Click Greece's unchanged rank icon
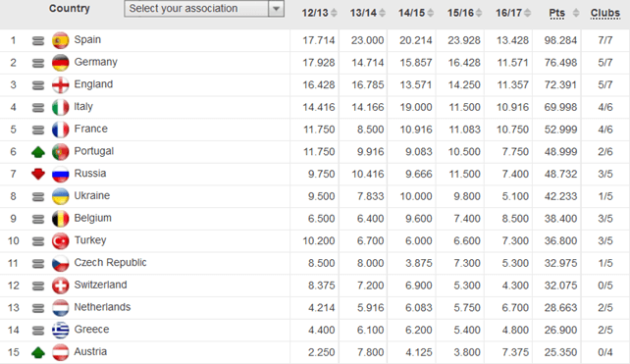Screen dimensions: 630x364 38,331
